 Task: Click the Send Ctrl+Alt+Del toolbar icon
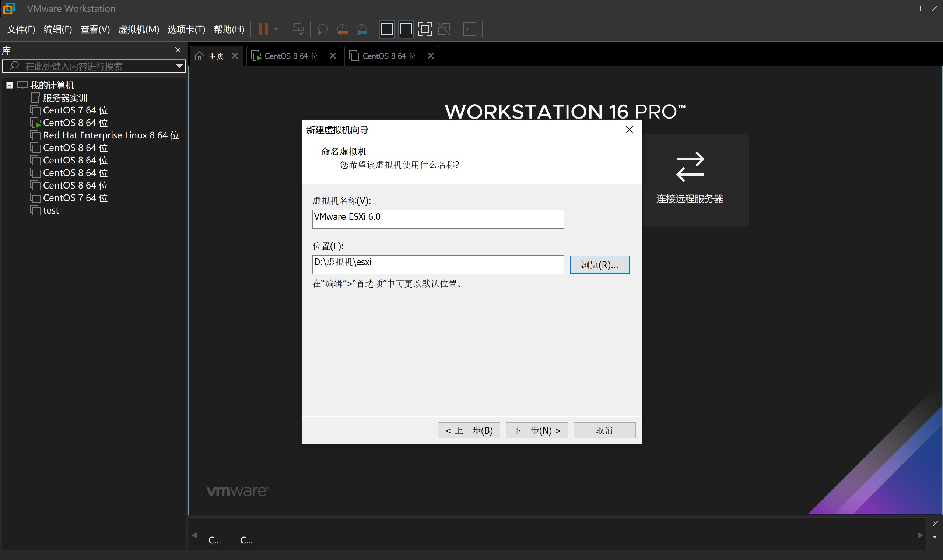click(298, 29)
